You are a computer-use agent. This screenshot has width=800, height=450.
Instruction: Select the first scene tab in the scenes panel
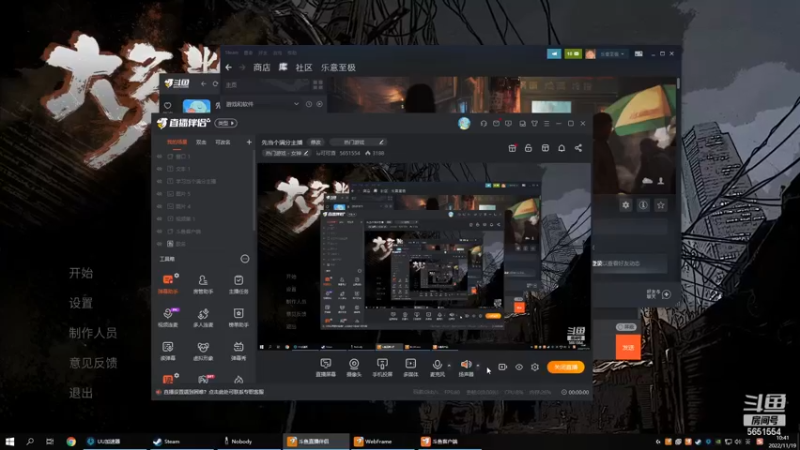coord(177,142)
